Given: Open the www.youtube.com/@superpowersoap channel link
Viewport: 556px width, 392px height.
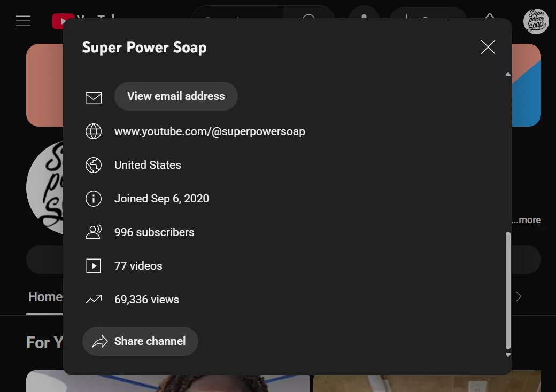Looking at the screenshot, I should click(x=210, y=131).
